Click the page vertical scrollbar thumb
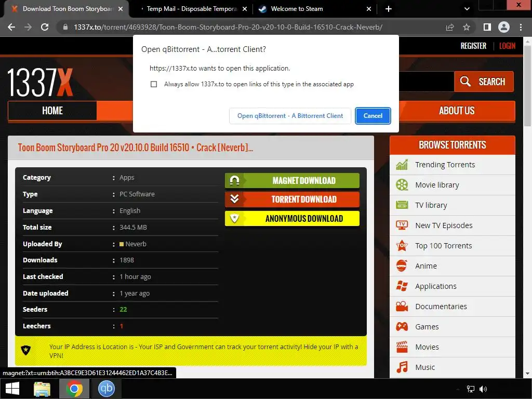 point(527,86)
